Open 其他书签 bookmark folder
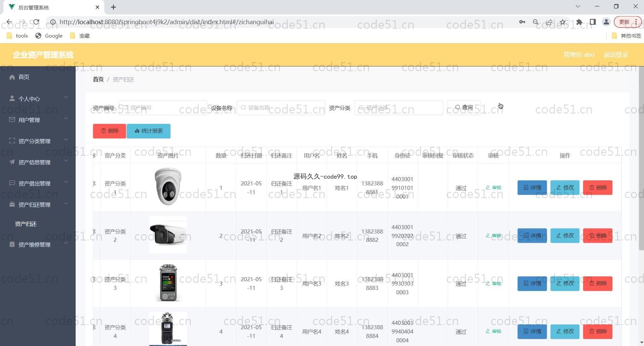This screenshot has width=644, height=346. point(627,36)
